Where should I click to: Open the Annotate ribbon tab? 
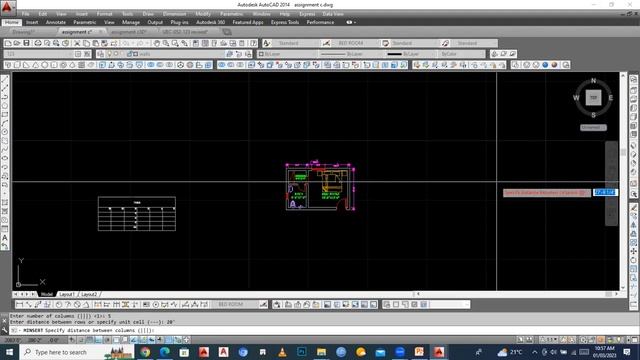pyautogui.click(x=56, y=22)
